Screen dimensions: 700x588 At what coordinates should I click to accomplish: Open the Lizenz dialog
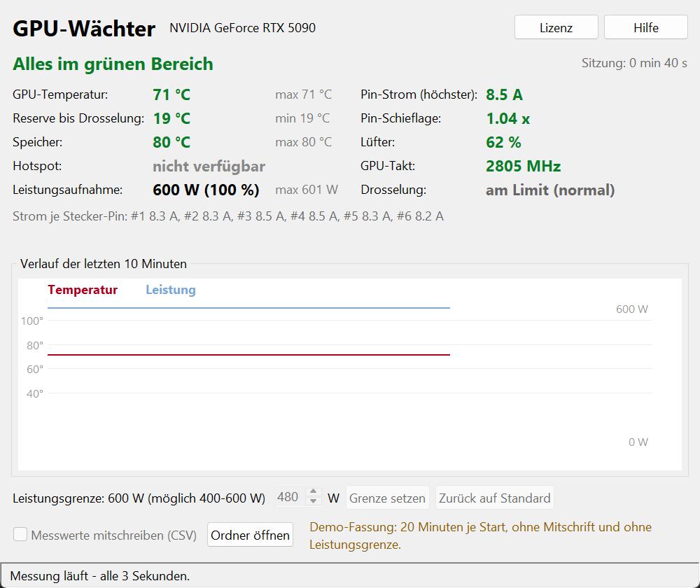[x=556, y=27]
